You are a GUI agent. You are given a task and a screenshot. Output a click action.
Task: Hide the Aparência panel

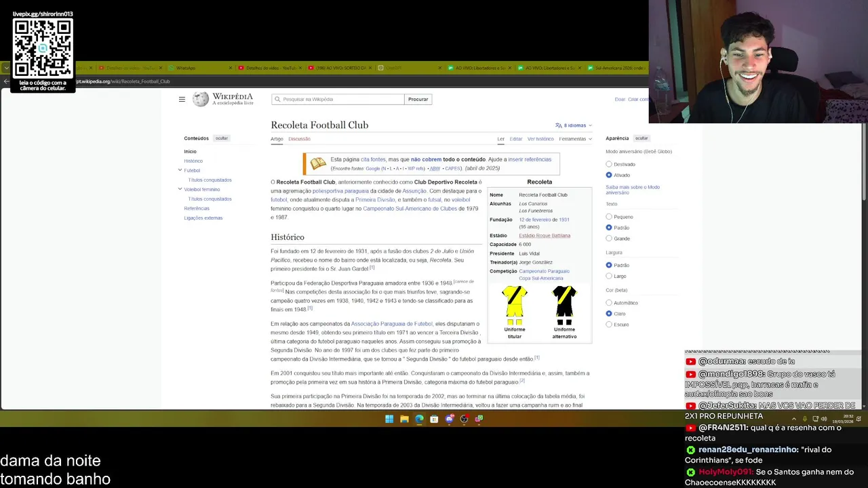[x=642, y=138]
